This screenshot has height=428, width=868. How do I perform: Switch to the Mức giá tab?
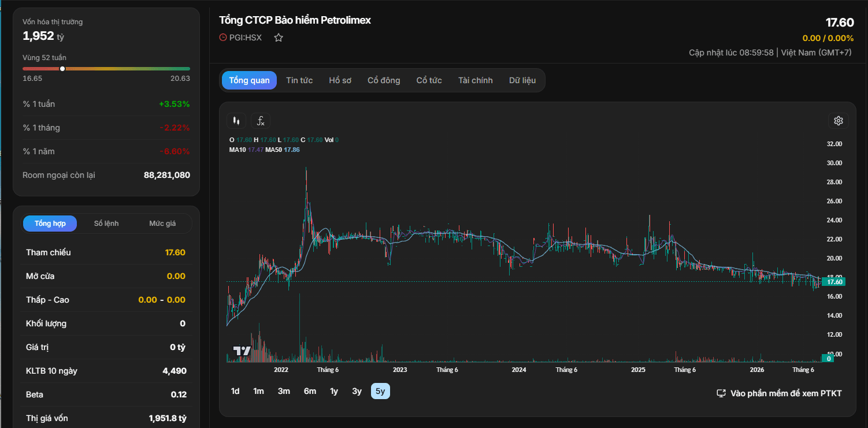(162, 224)
